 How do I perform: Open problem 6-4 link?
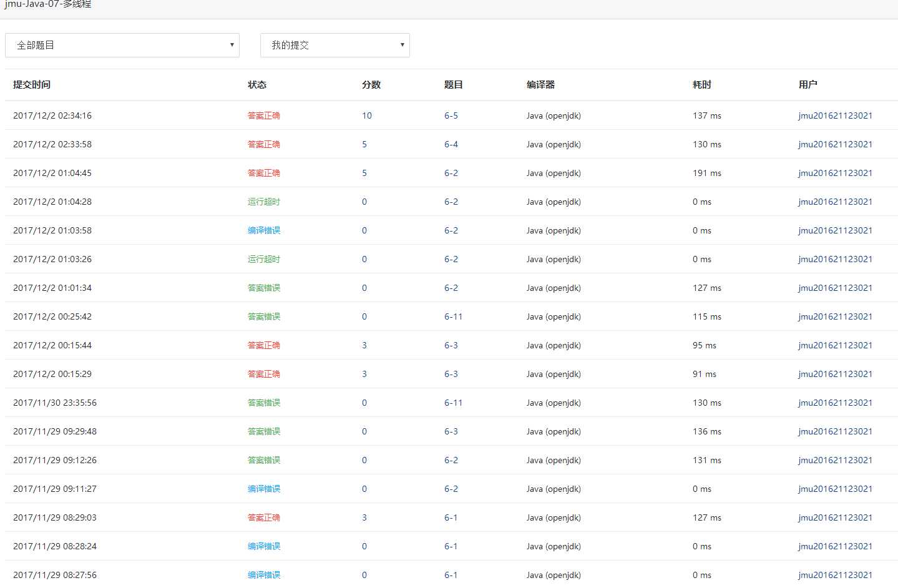click(x=451, y=144)
